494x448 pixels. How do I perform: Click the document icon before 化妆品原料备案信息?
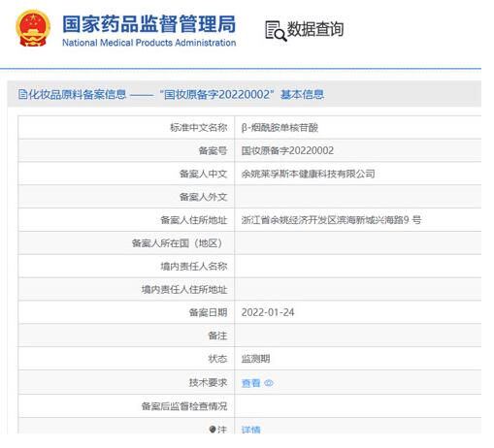click(22, 94)
